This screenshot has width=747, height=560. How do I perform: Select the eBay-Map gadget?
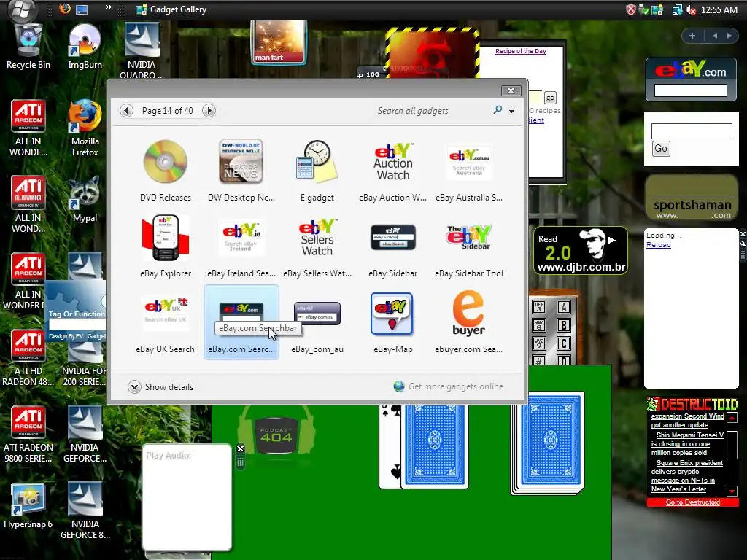point(392,322)
